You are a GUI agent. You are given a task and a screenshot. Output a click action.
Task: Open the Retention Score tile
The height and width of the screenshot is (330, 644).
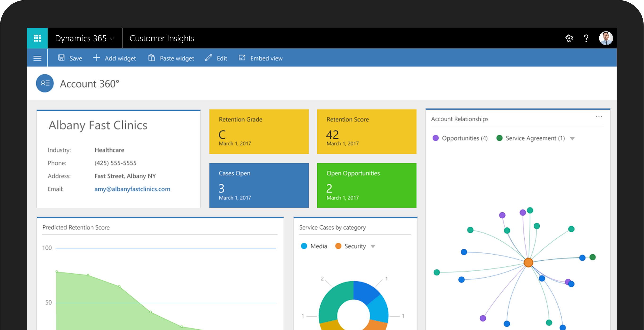coord(367,132)
